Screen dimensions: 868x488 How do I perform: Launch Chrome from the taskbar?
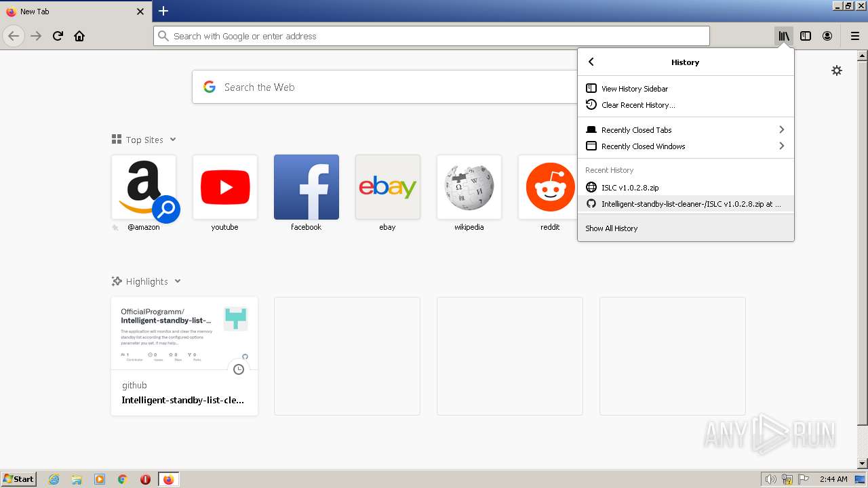click(x=123, y=479)
